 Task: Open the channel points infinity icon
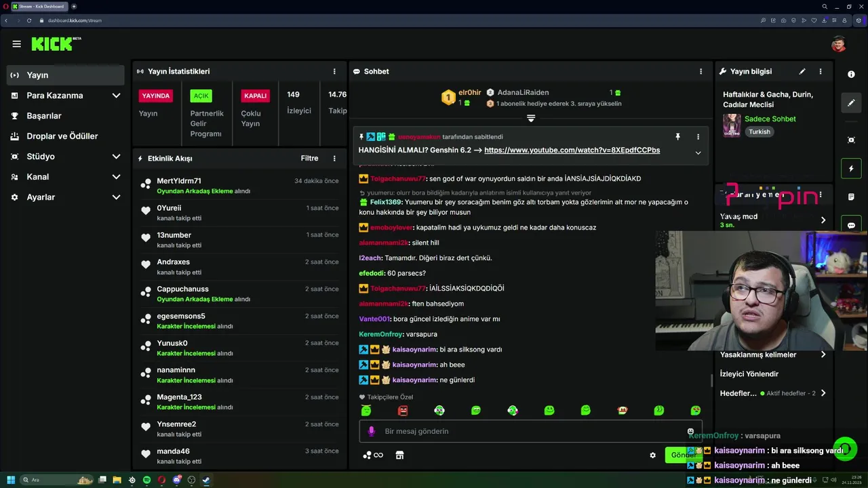tap(373, 455)
